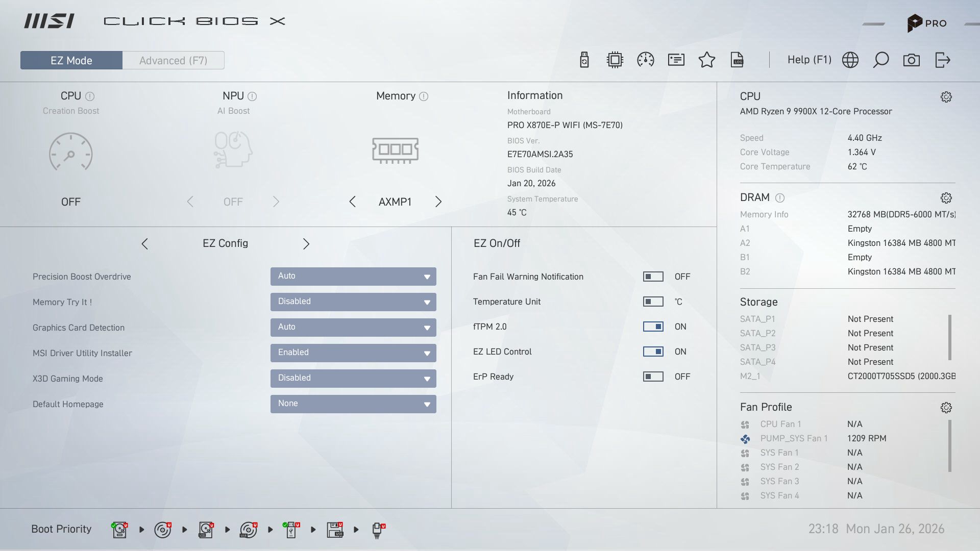Open BIOS search with the magnifier icon
Image resolution: width=980 pixels, height=551 pixels.
tap(881, 60)
